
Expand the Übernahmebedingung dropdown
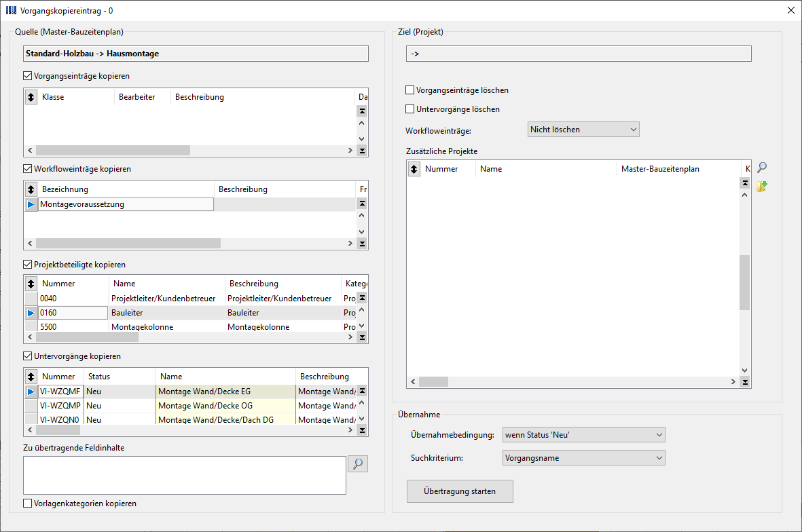(x=583, y=435)
